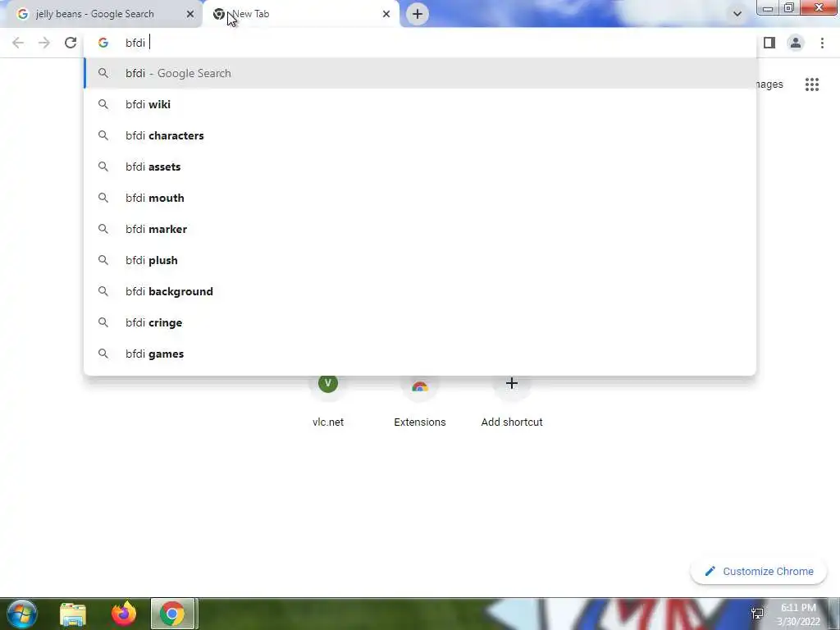Reload the page with refresh icon

click(71, 43)
